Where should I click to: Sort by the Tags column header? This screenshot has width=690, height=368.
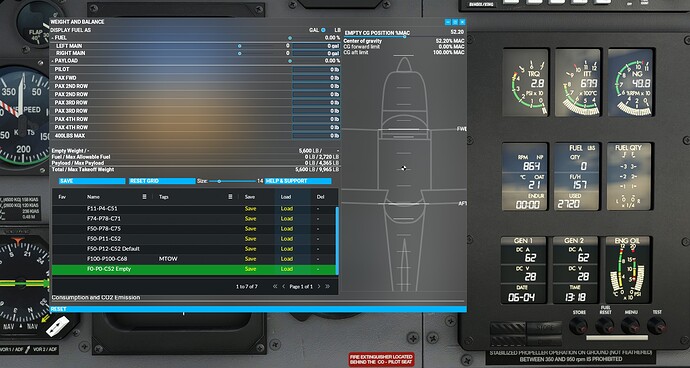(x=164, y=197)
